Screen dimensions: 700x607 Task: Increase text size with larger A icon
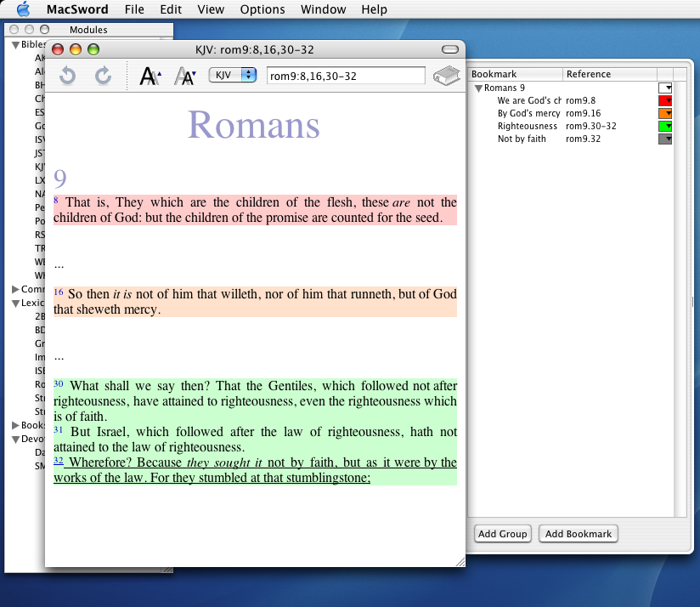tap(150, 76)
